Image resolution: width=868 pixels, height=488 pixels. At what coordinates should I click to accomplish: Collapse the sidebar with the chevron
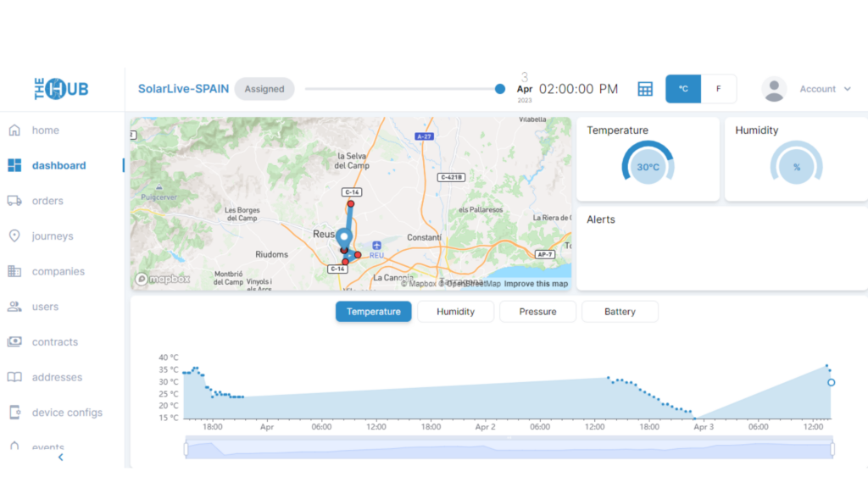[x=60, y=457]
